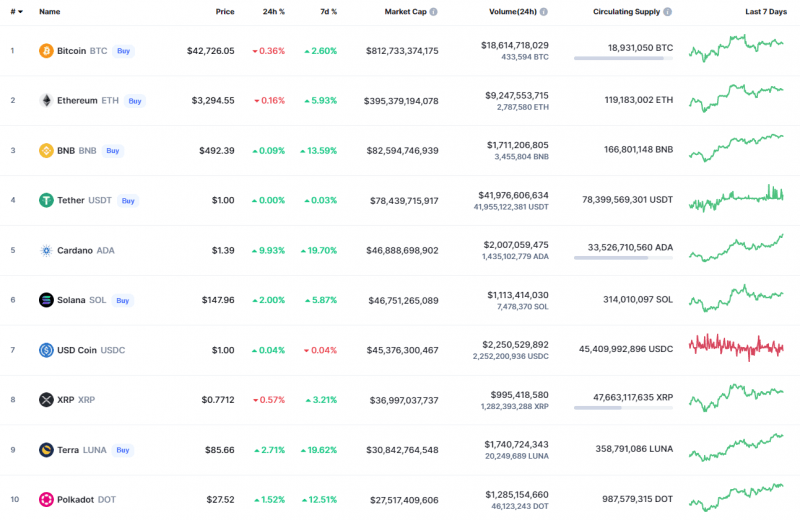
Task: Click the USD Coin logo icon
Action: [x=46, y=350]
